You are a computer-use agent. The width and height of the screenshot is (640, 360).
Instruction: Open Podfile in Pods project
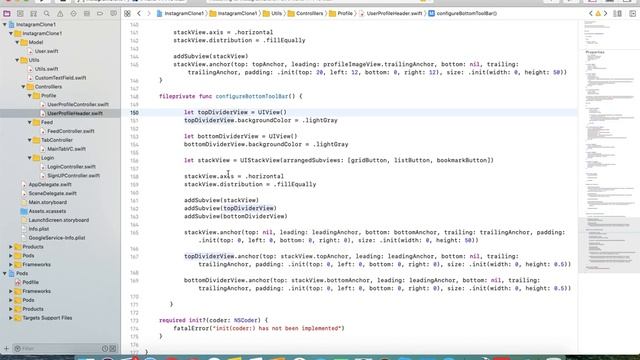(27, 282)
